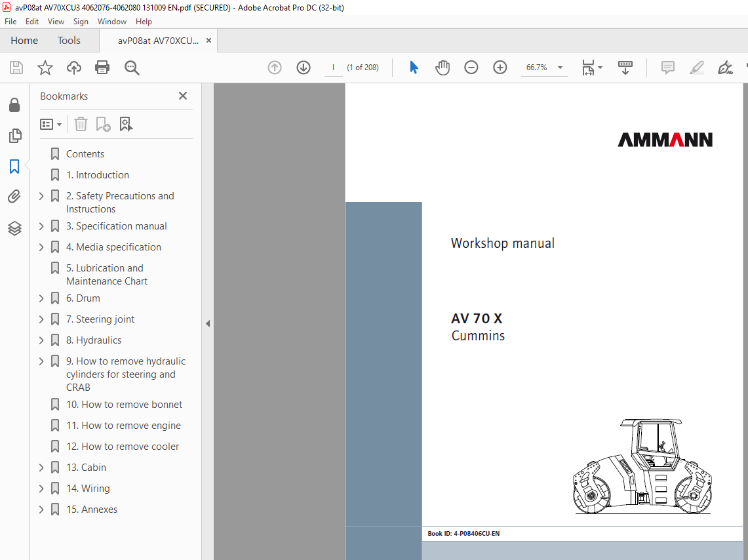This screenshot has width=748, height=560.
Task: Delete selected bookmark trash icon
Action: coord(81,125)
